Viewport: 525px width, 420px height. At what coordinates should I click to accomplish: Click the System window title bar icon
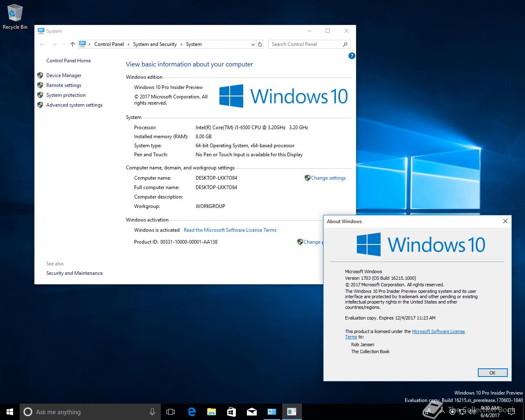click(41, 31)
